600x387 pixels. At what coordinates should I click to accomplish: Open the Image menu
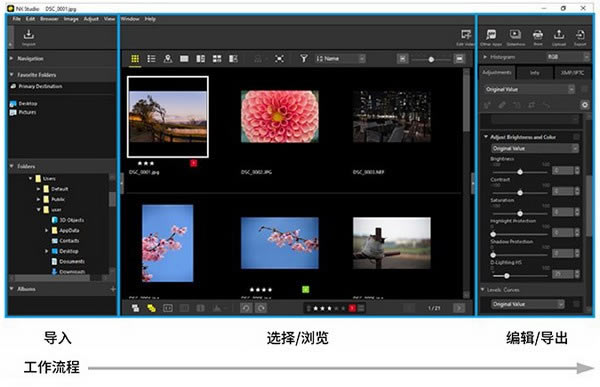(x=71, y=19)
